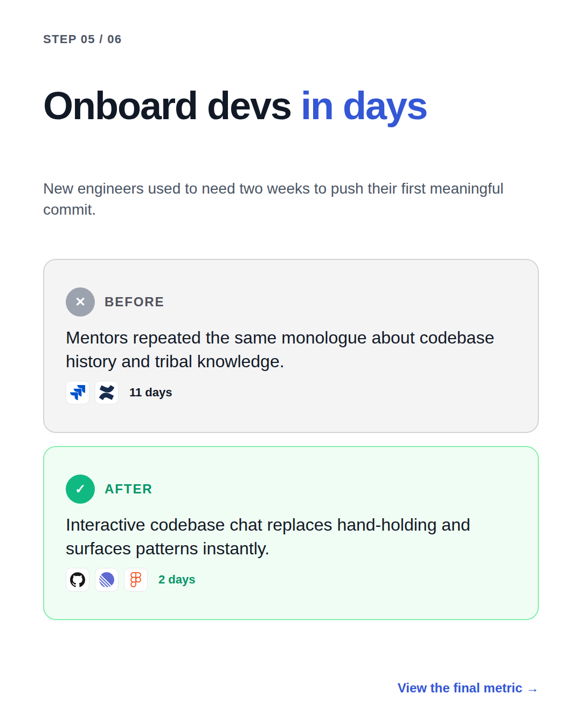Click the Figma icon in After card
The image size is (582, 728).
pos(136,580)
